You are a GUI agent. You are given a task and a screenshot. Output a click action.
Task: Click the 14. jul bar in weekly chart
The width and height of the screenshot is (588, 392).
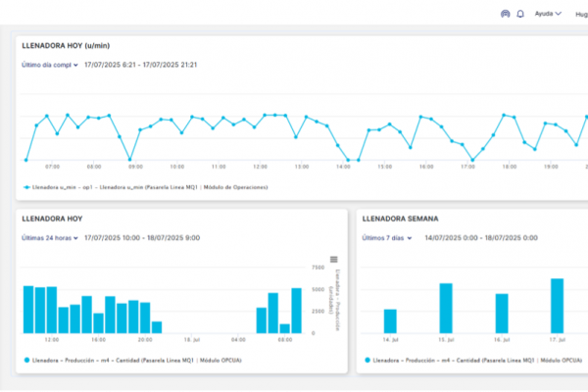(x=390, y=320)
